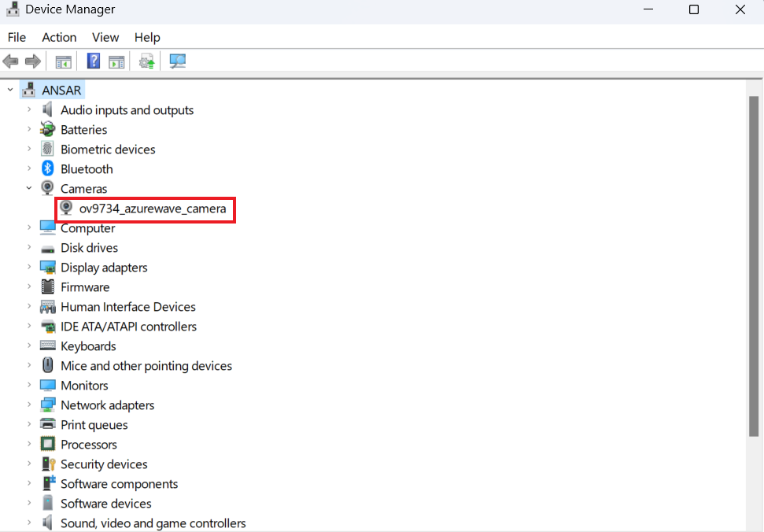Click the Print queues printer icon
Image resolution: width=764 pixels, height=532 pixels.
pos(47,424)
